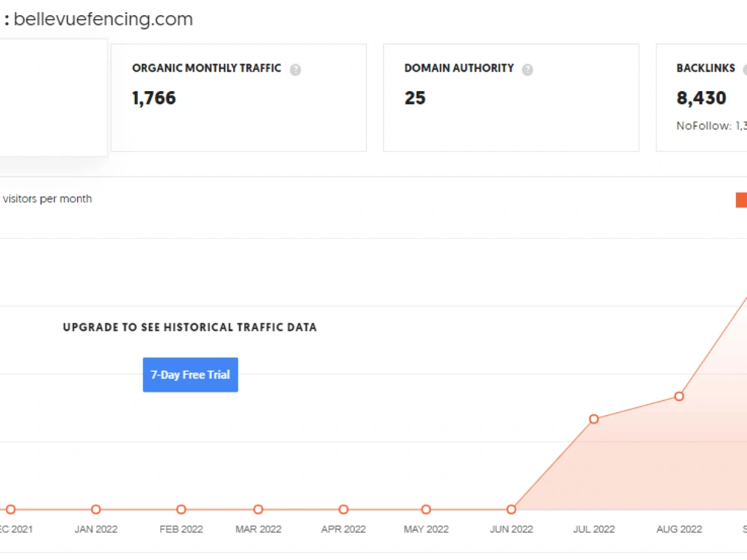Select the JUN 2022 data point
Image resolution: width=747 pixels, height=560 pixels.
[x=511, y=509]
